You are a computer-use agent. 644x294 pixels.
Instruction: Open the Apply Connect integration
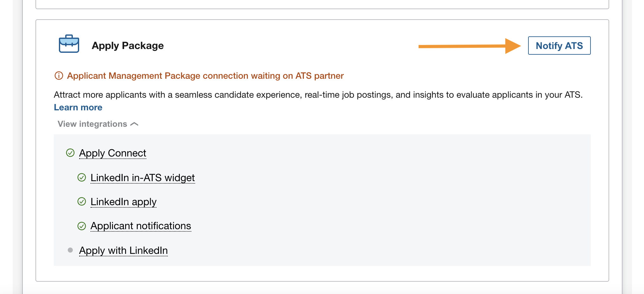tap(112, 153)
